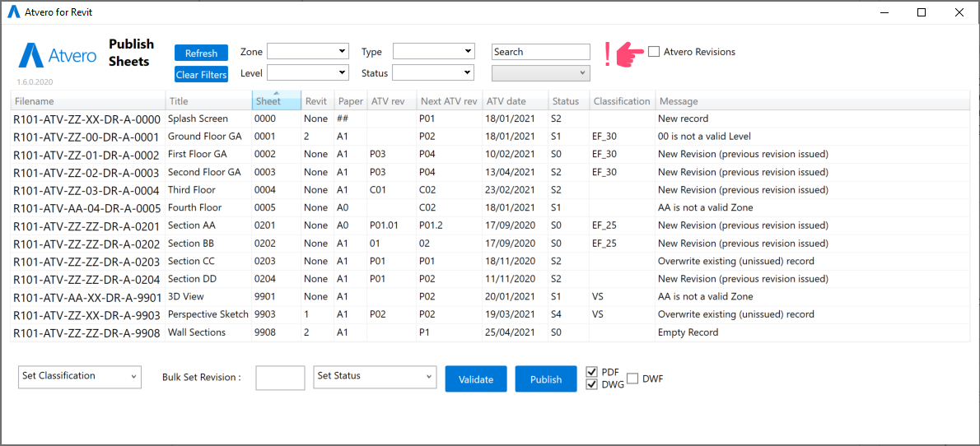Uncheck the PDF export checkbox
This screenshot has height=446, width=980.
[x=591, y=372]
